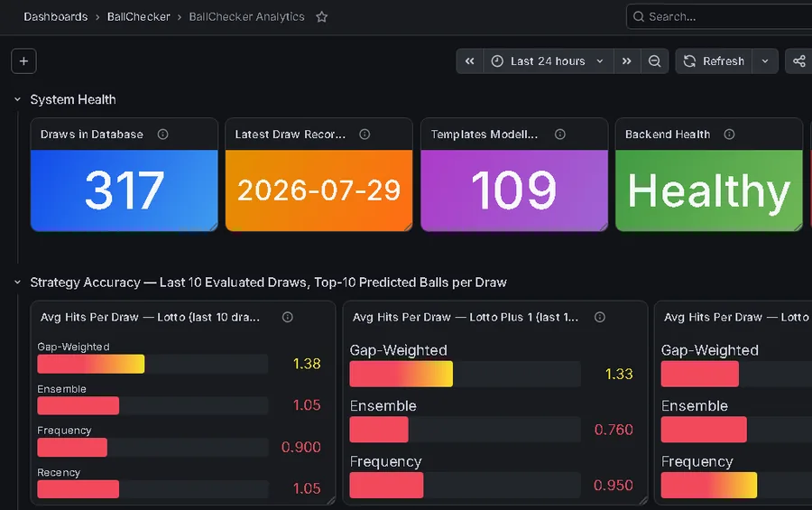
Task: Open the share dashboard icon
Action: pos(799,61)
